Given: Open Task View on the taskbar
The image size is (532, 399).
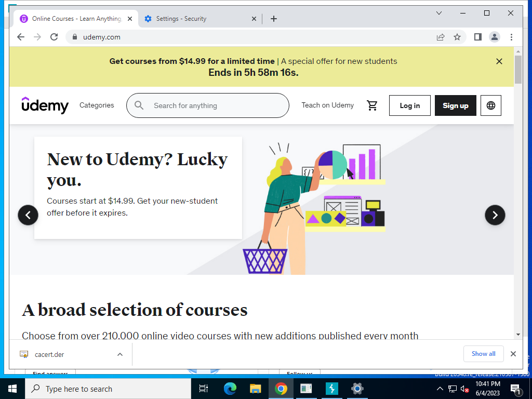Looking at the screenshot, I should click(204, 389).
